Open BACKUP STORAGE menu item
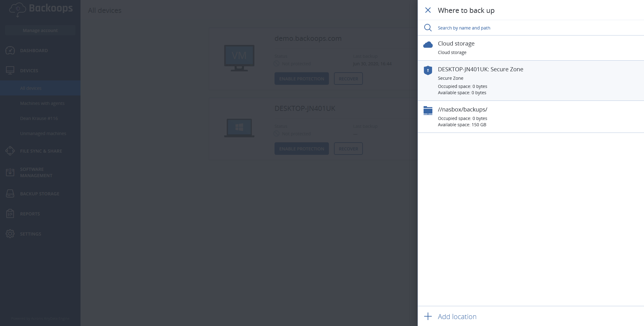 point(40,193)
